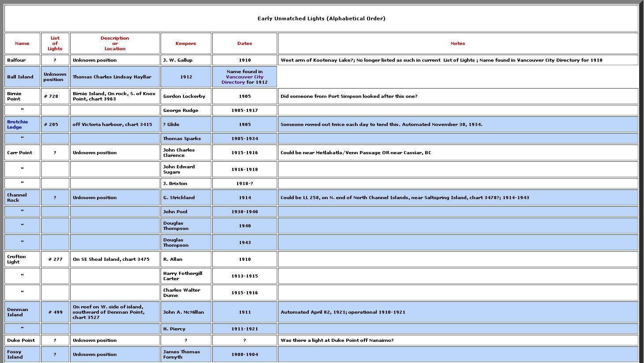This screenshot has width=644, height=363.
Task: Select keeper 'G. Strickland'
Action: point(186,197)
